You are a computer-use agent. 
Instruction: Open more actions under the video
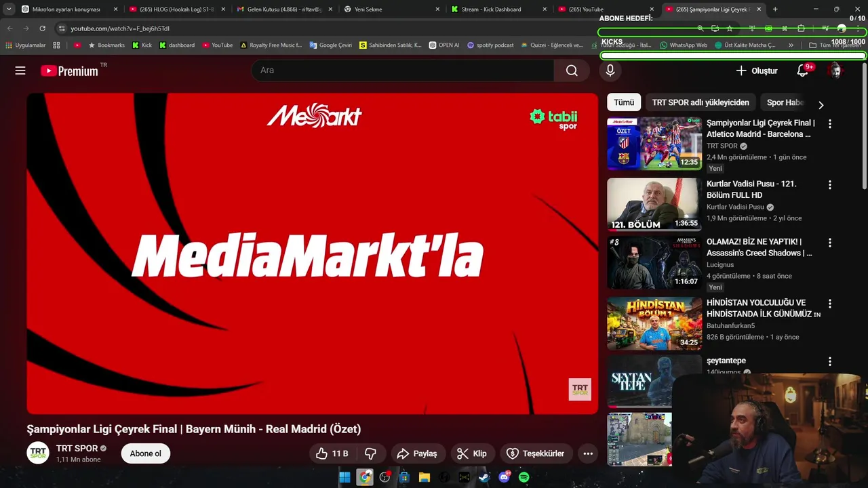588,453
